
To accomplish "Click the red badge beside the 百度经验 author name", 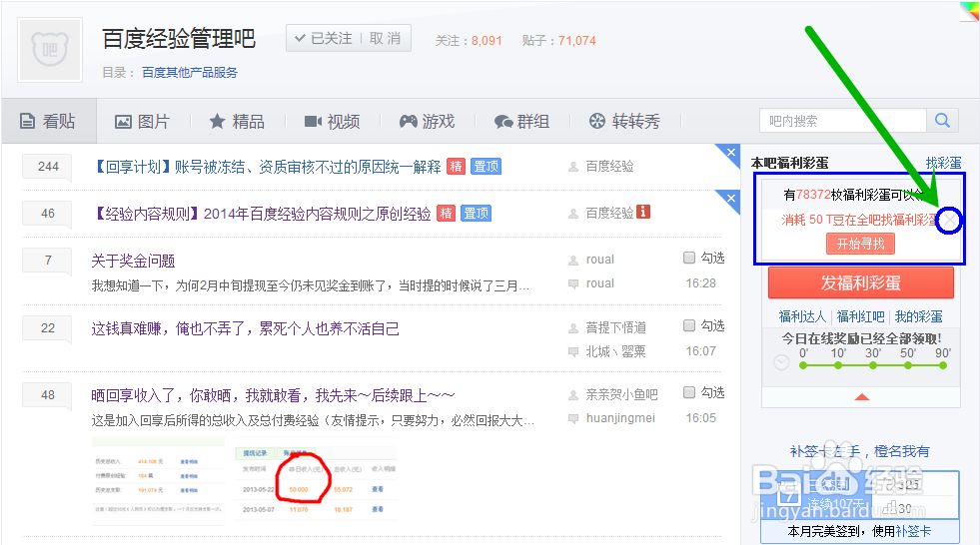I will (643, 212).
